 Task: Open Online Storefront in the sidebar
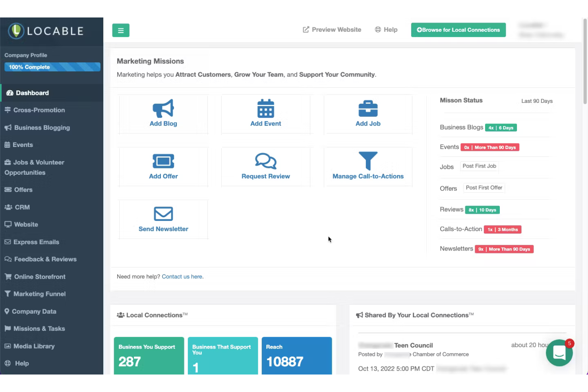(x=52, y=277)
